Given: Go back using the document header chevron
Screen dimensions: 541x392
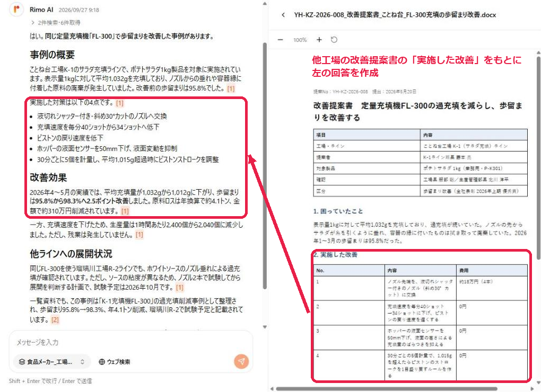Looking at the screenshot, I should click(283, 15).
